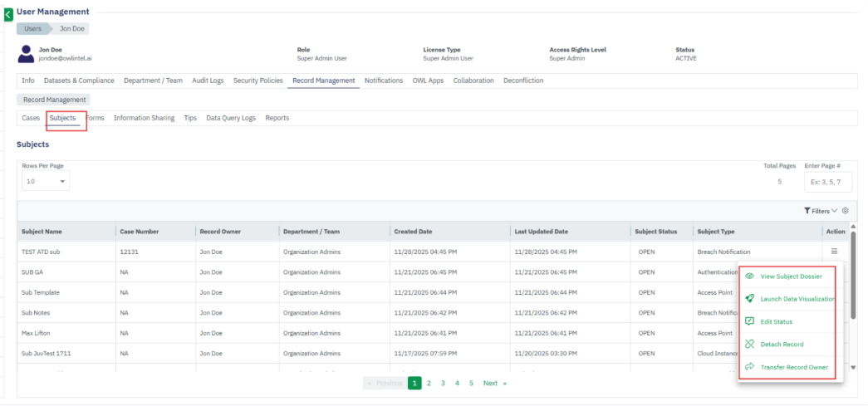Switch to the Audit Logs tab
Screen dimensions: 868x406
(x=208, y=81)
